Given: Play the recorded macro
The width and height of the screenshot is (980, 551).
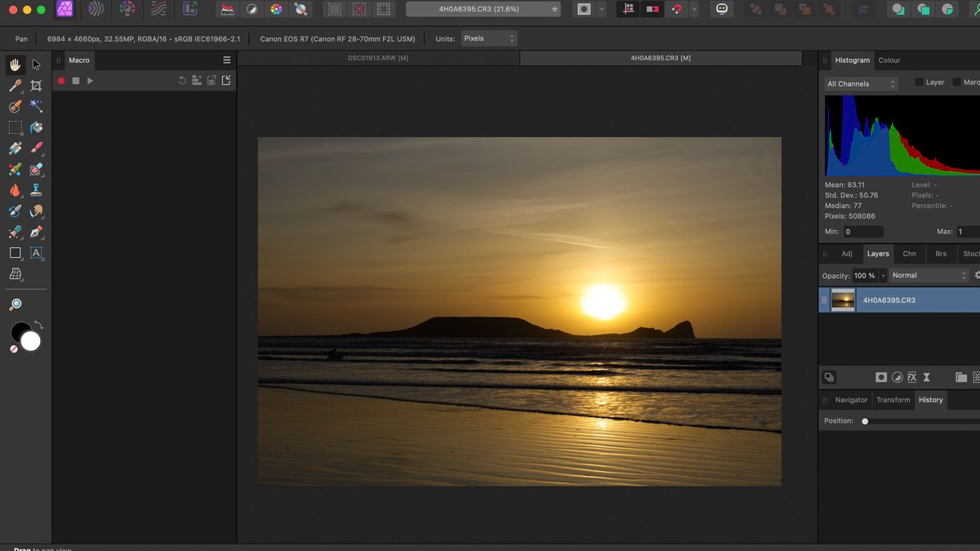Looking at the screenshot, I should (x=90, y=81).
